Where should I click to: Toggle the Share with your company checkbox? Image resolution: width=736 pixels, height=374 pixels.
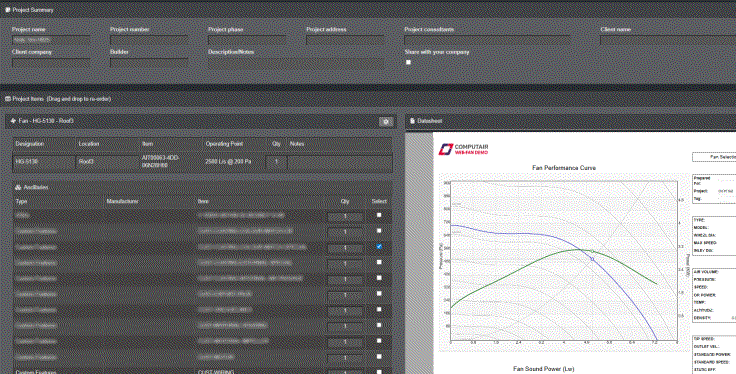click(x=408, y=62)
